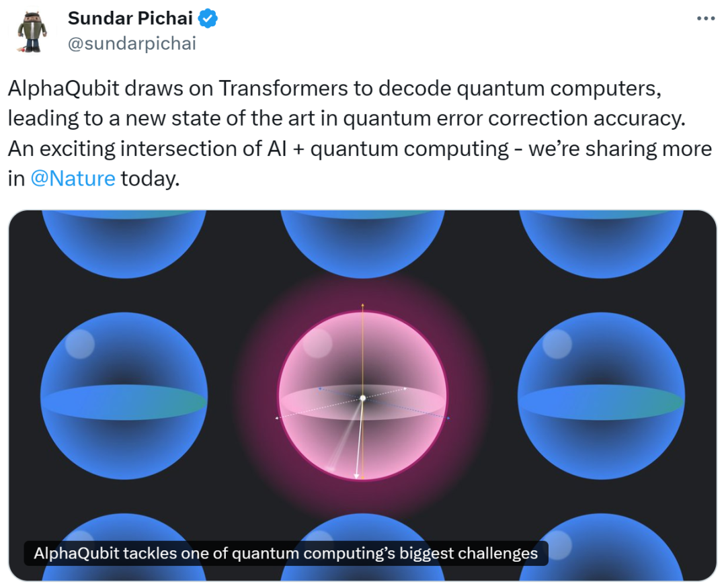Open Sundar Pichai display name link

tap(130, 19)
